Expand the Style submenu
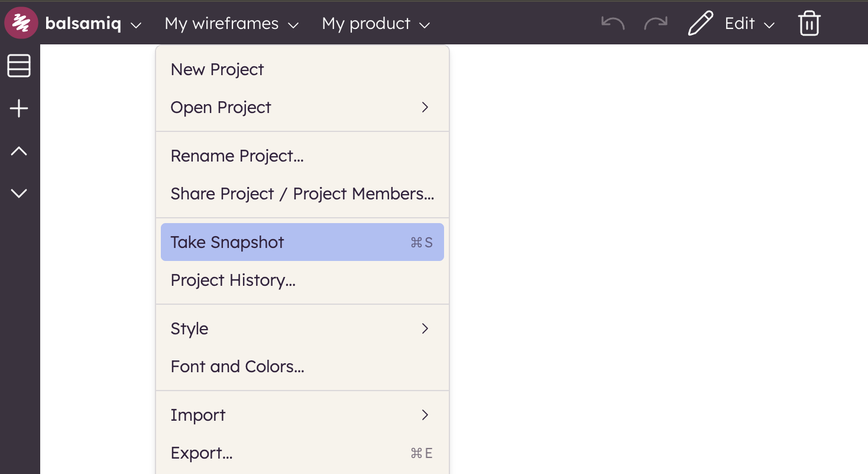The image size is (868, 474). click(x=425, y=328)
